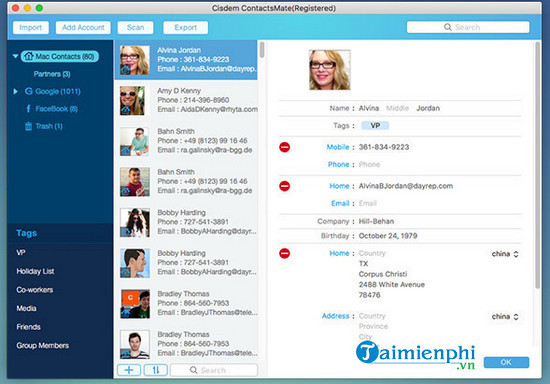Click the Import button
The image size is (550, 384).
[x=31, y=27]
